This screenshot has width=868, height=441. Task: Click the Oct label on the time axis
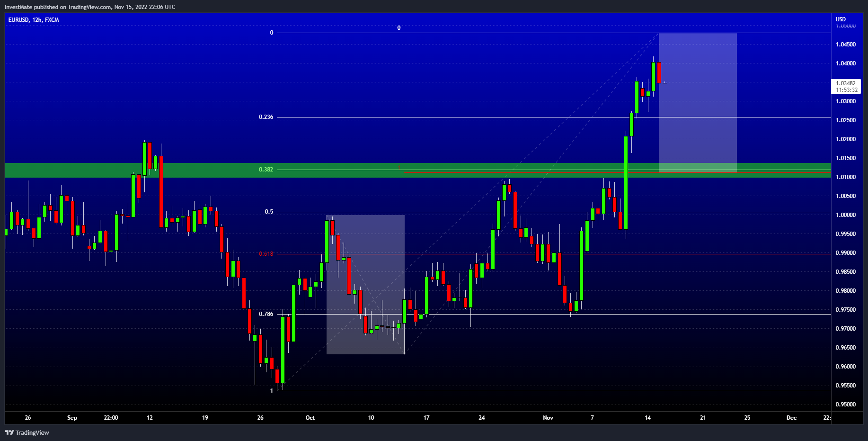(x=310, y=418)
